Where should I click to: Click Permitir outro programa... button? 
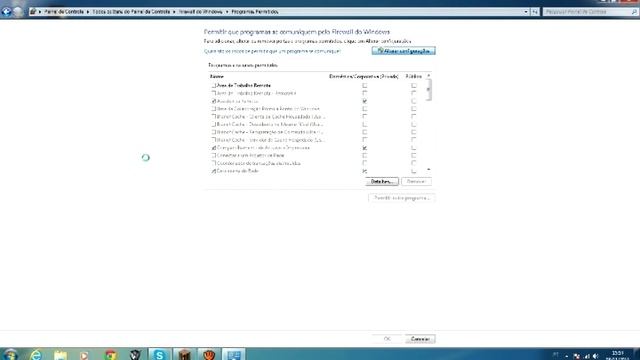click(402, 198)
